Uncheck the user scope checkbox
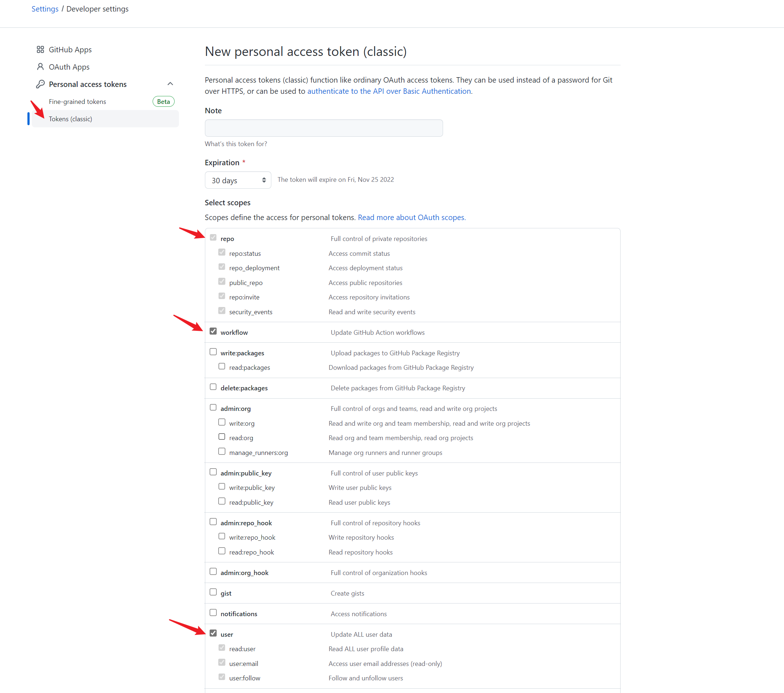This screenshot has width=784, height=693. pyautogui.click(x=213, y=633)
